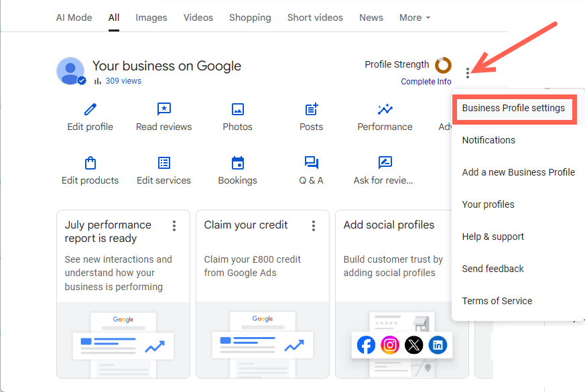
Task: Click the Edit profile pencil icon
Action: point(90,109)
